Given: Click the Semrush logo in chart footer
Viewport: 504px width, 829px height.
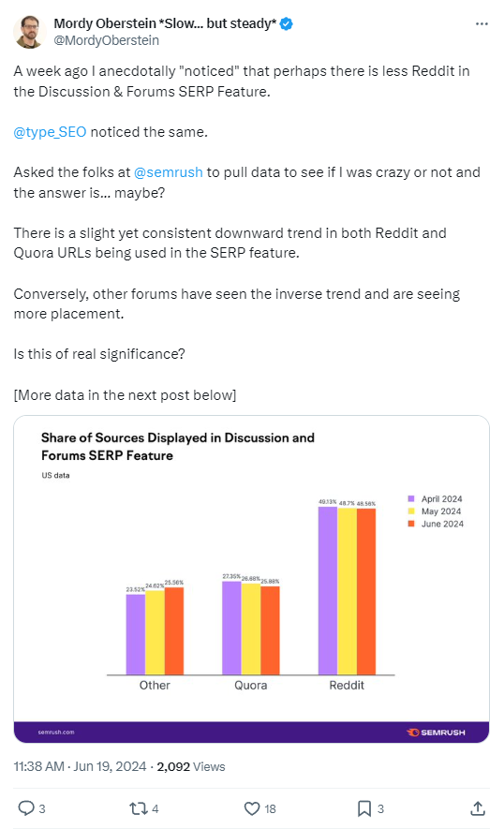Looking at the screenshot, I should coord(436,733).
